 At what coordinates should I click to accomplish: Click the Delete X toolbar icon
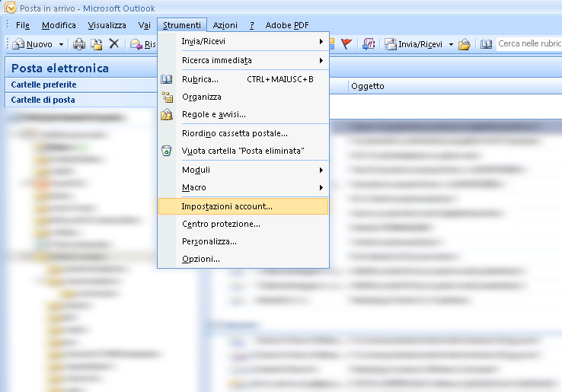(114, 43)
